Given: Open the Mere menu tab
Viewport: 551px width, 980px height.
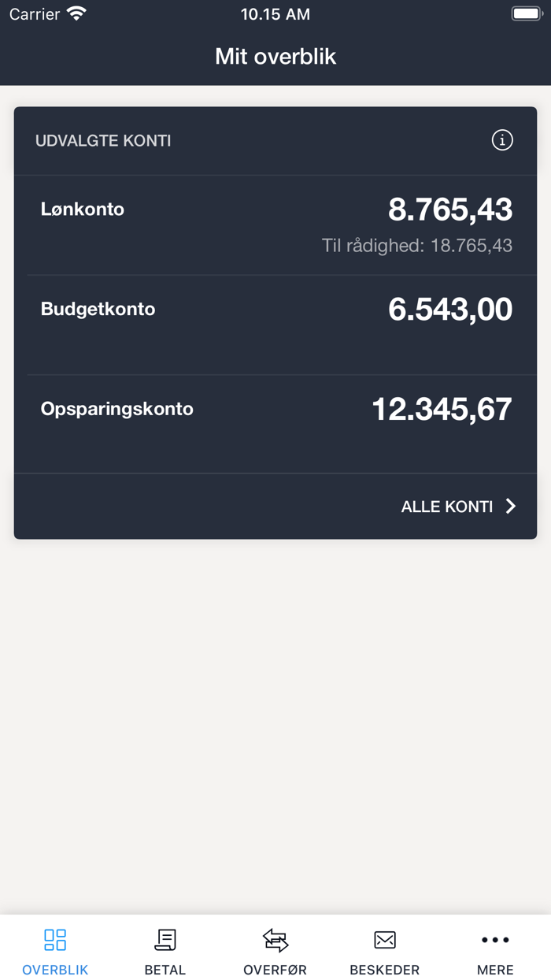Looking at the screenshot, I should pos(494,949).
